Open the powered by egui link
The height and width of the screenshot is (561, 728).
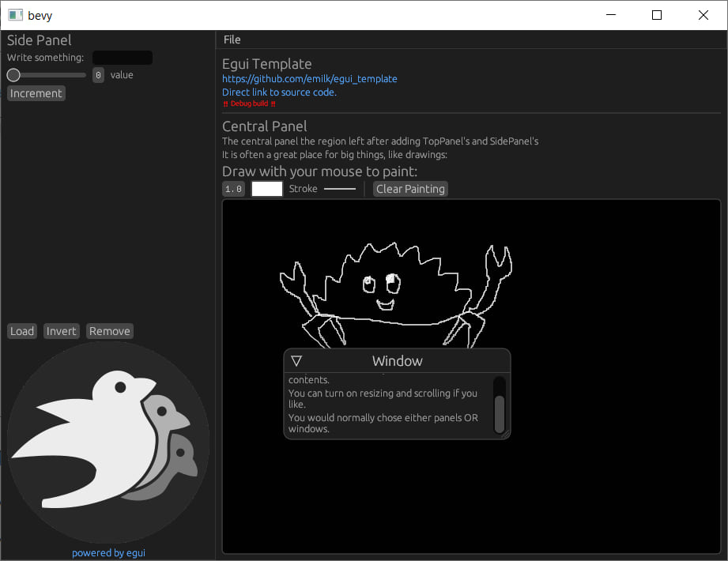click(108, 552)
